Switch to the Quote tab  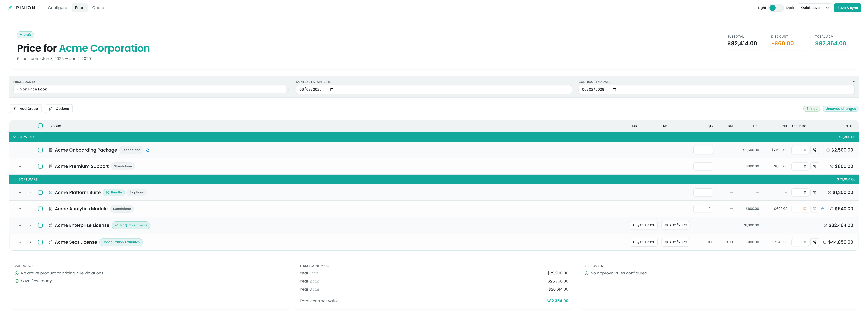(98, 8)
